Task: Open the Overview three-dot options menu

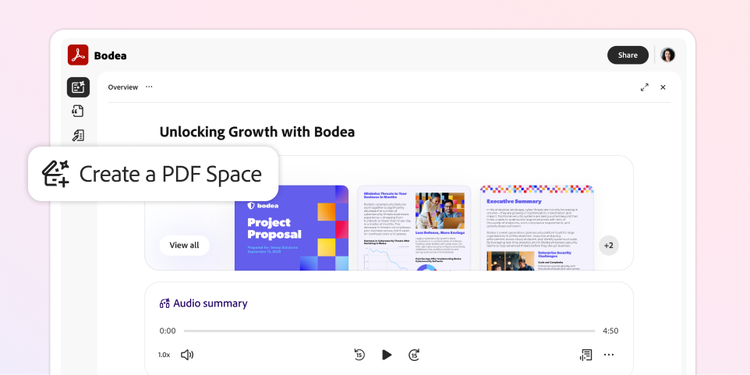Action: tap(149, 87)
